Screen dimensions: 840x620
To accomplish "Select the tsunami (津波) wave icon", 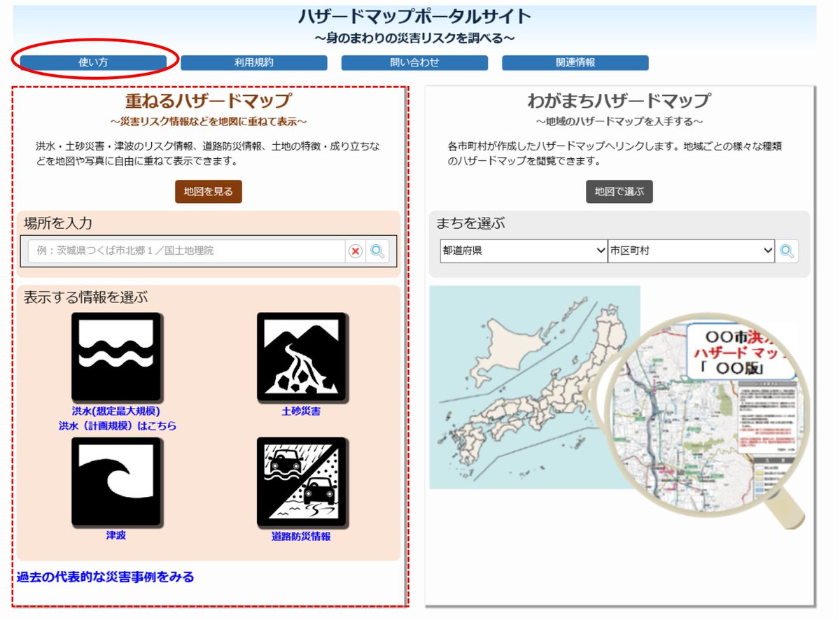I will pyautogui.click(x=118, y=483).
